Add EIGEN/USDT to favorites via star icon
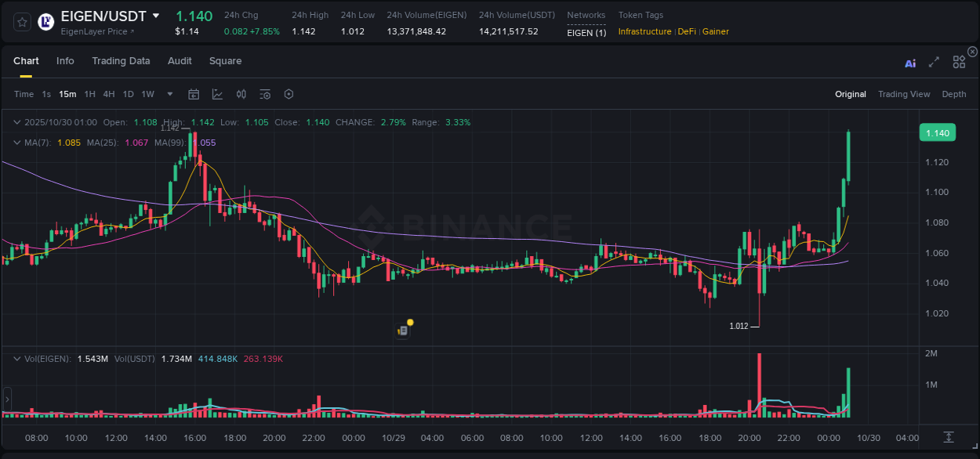Image resolution: width=980 pixels, height=459 pixels. pyautogui.click(x=21, y=22)
